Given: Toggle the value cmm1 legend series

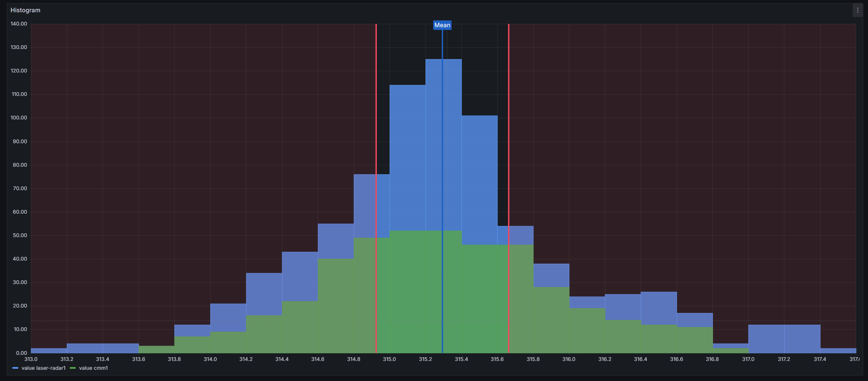Looking at the screenshot, I should (x=93, y=368).
